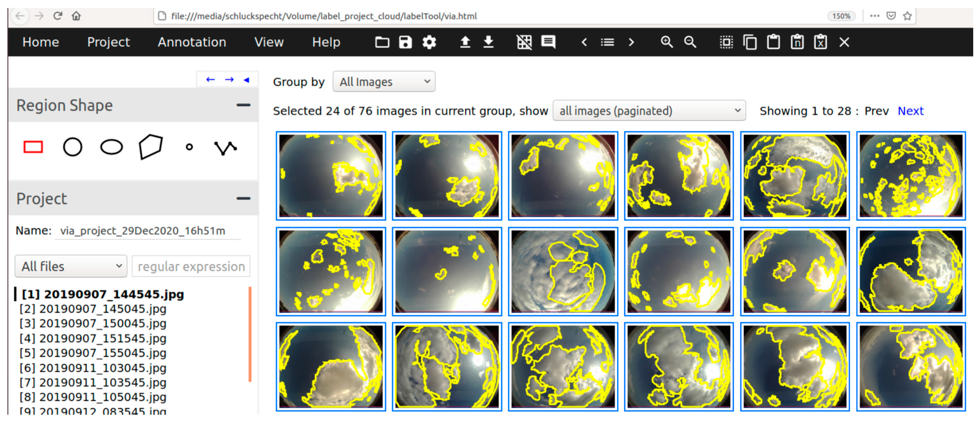Viewport: 980px width, 422px height.
Task: Collapse the Region Shape panel
Action: (243, 105)
